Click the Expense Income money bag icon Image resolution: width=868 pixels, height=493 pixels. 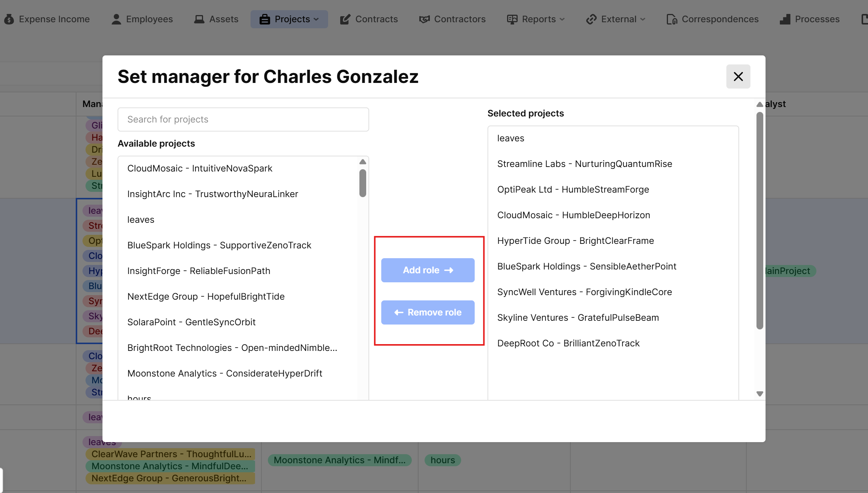pos(9,19)
